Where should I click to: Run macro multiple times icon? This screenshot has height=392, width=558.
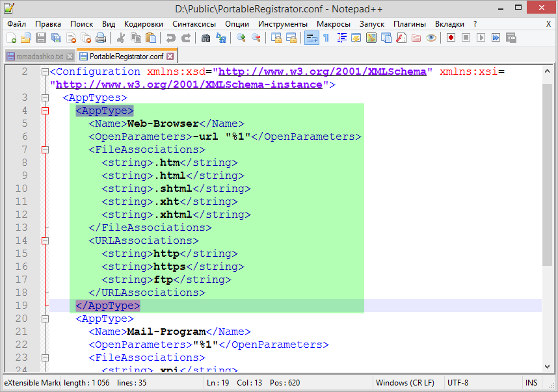click(x=496, y=38)
